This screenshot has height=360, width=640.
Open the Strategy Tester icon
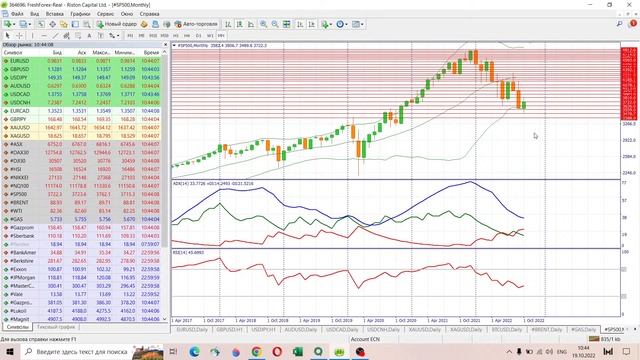pos(87,24)
